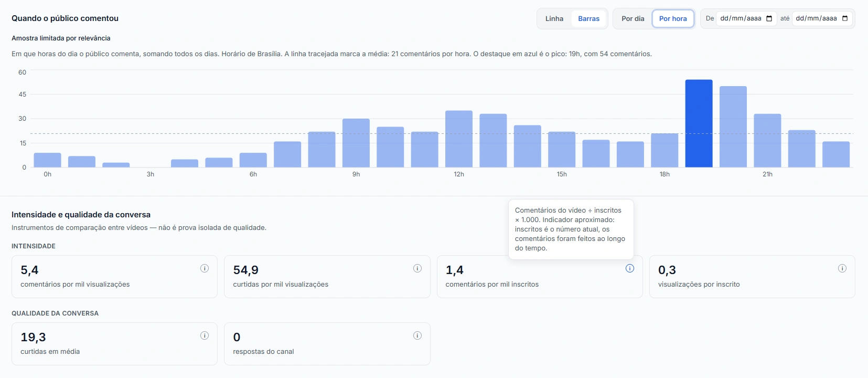
Task: Click the 3h axis label
Action: click(x=151, y=174)
